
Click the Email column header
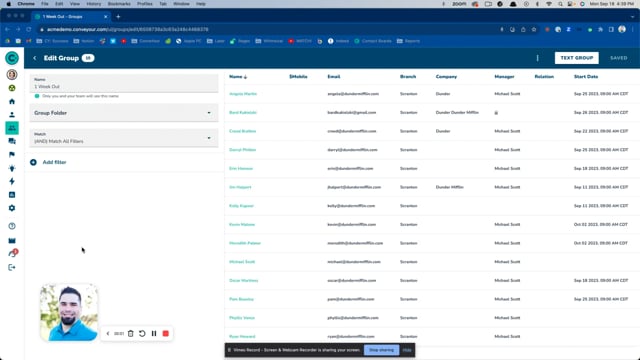(333, 77)
